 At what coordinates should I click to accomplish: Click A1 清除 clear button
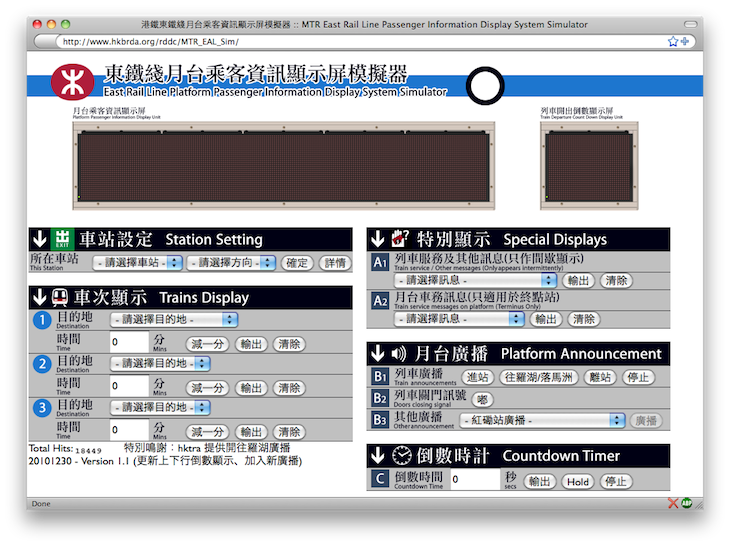[616, 280]
